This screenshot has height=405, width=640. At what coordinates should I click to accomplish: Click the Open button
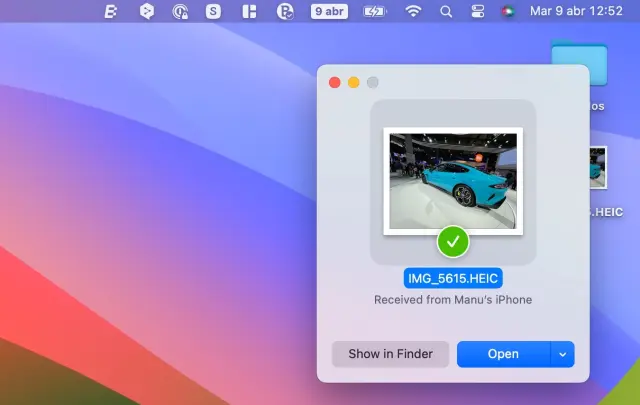click(503, 354)
